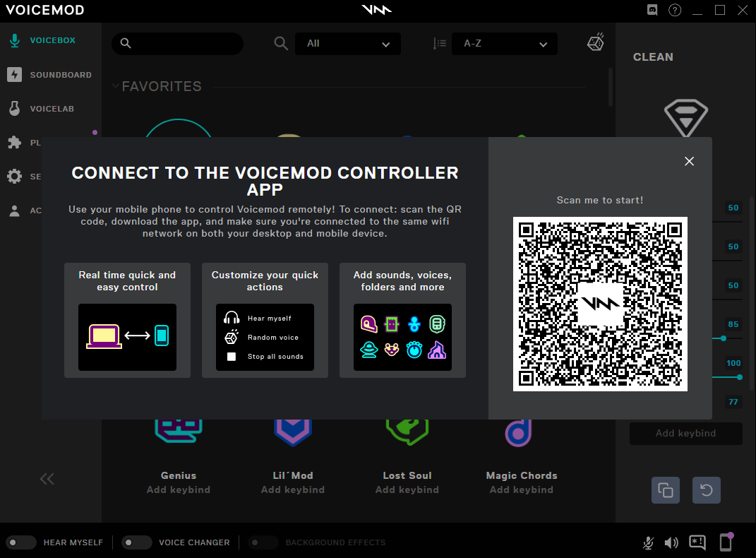The image size is (756, 558).
Task: Click the copy voice settings button
Action: 666,490
